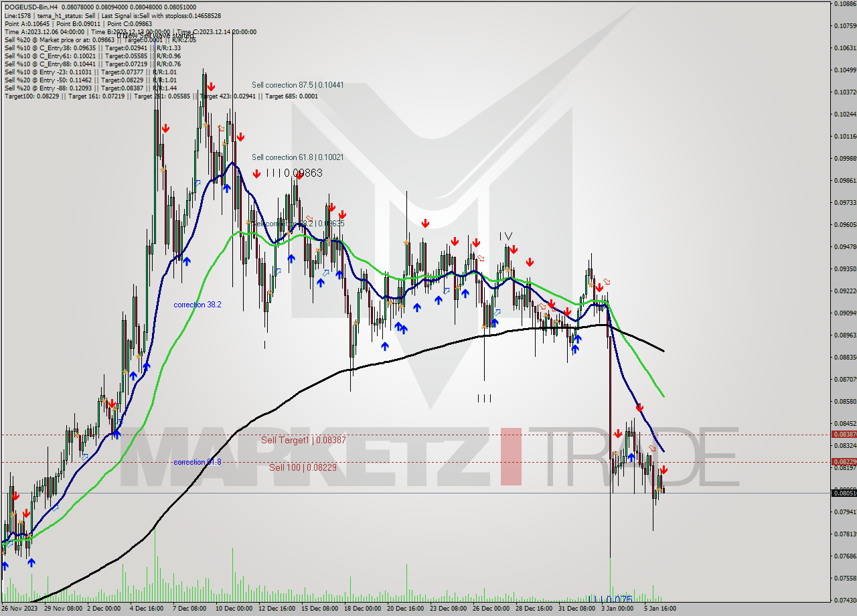Click the 0.10499 price axis label

(844, 70)
